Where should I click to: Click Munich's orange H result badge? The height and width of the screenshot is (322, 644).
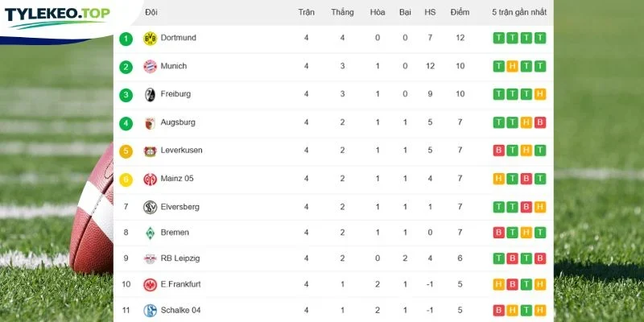coord(512,66)
